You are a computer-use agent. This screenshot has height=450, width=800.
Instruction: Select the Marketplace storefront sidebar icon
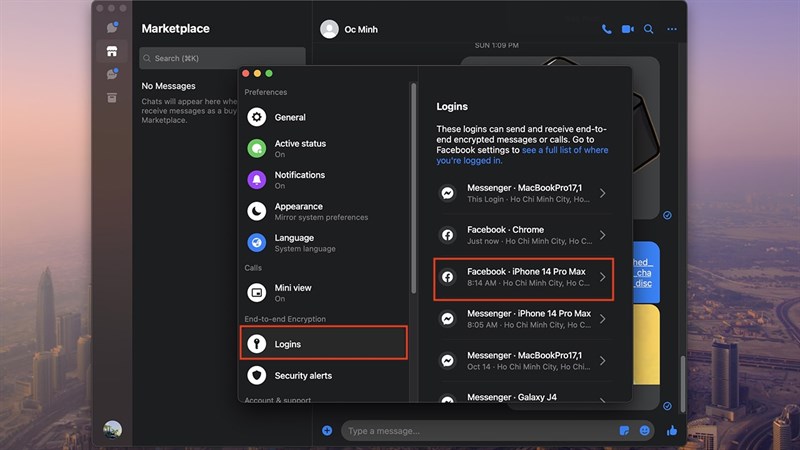pyautogui.click(x=112, y=51)
